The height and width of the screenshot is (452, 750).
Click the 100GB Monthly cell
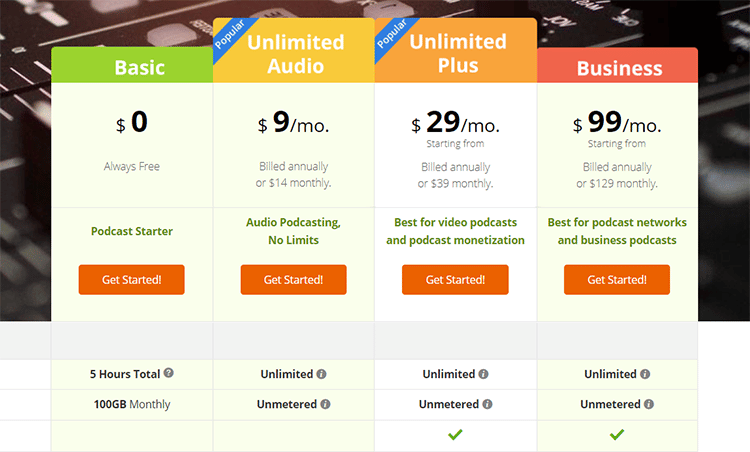coord(131,405)
